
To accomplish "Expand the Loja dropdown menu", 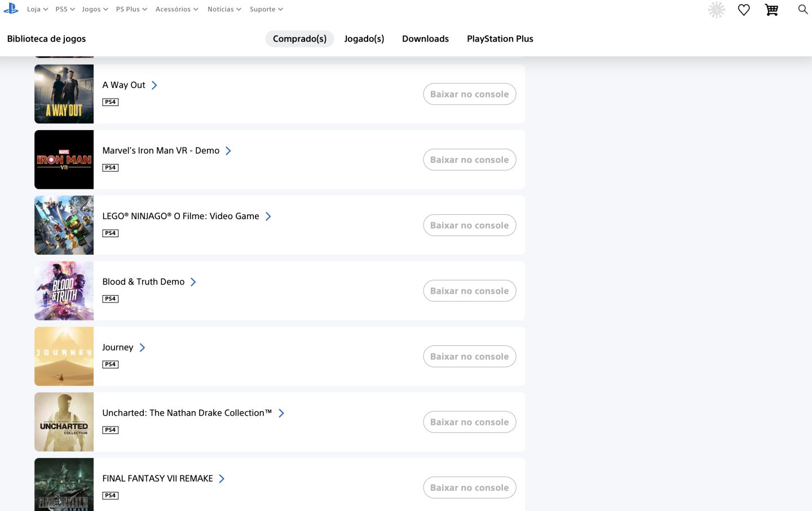I will click(x=37, y=9).
